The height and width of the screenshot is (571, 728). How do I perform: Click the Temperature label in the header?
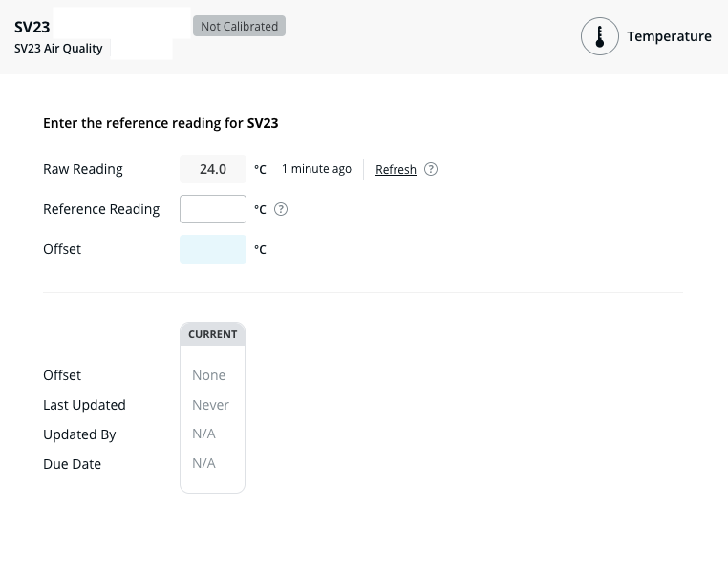[669, 36]
